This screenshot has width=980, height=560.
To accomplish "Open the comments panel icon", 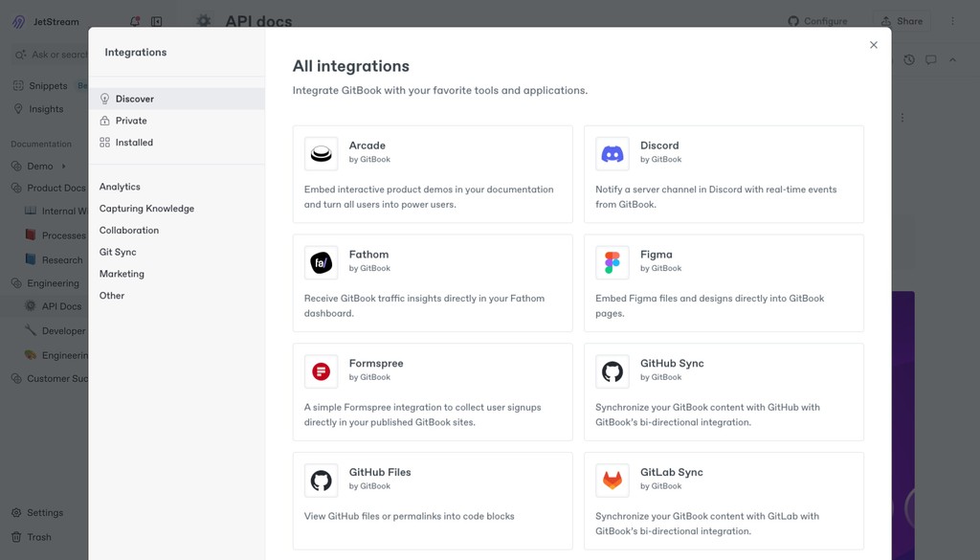I will point(931,59).
